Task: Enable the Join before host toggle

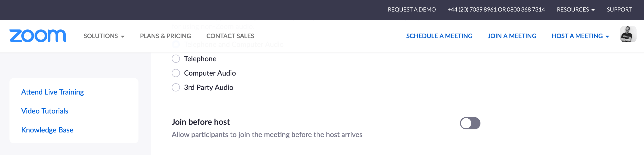Action: (470, 123)
